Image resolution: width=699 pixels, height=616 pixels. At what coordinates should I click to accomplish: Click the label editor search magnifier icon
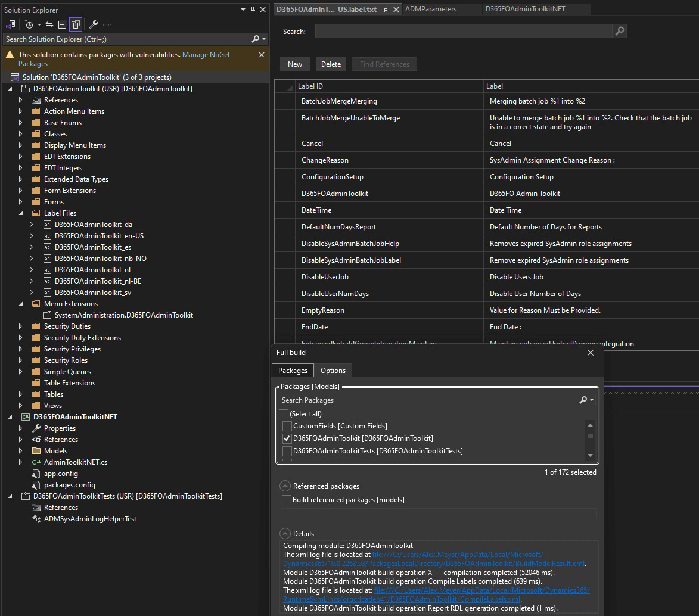pyautogui.click(x=619, y=31)
